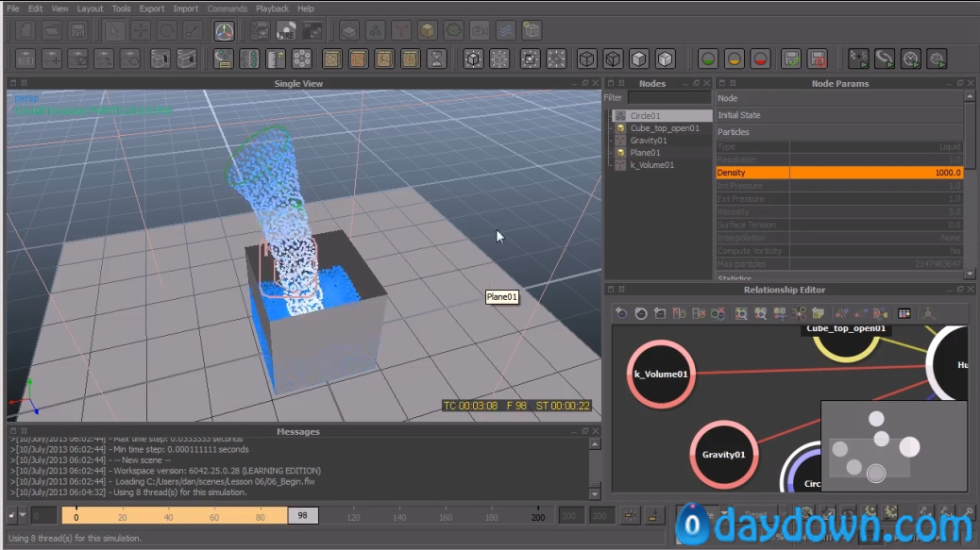The image size is (980, 550).
Task: Activate the Scale tool
Action: click(193, 30)
